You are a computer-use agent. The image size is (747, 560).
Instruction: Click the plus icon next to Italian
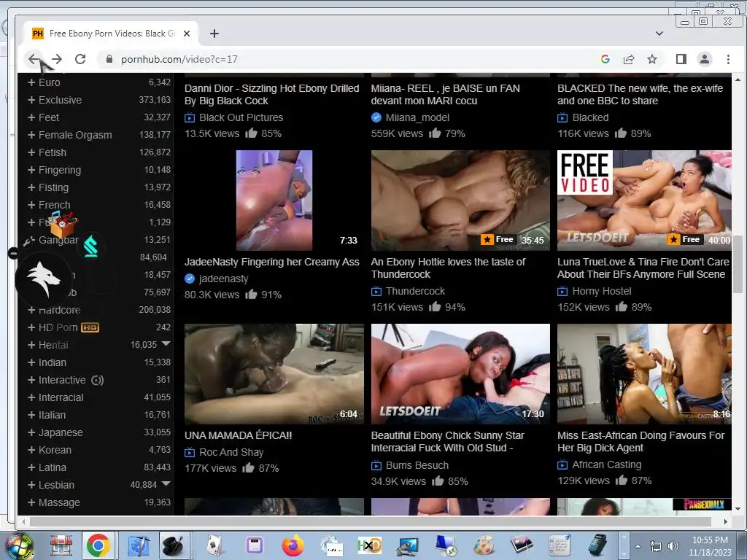tap(31, 415)
